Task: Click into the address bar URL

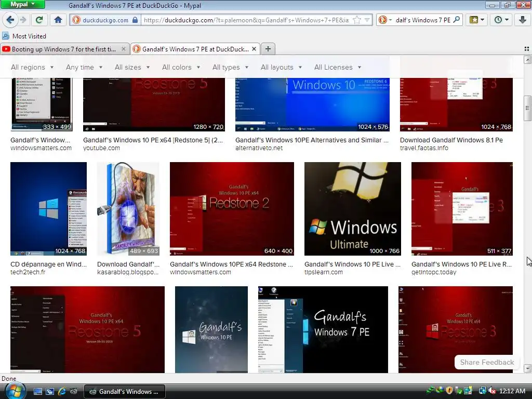Action: click(246, 20)
